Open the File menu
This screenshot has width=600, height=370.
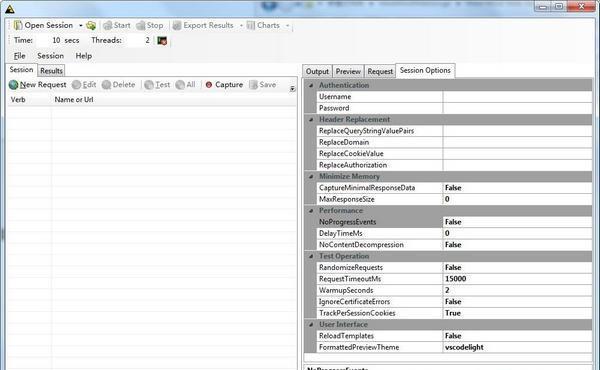point(20,56)
